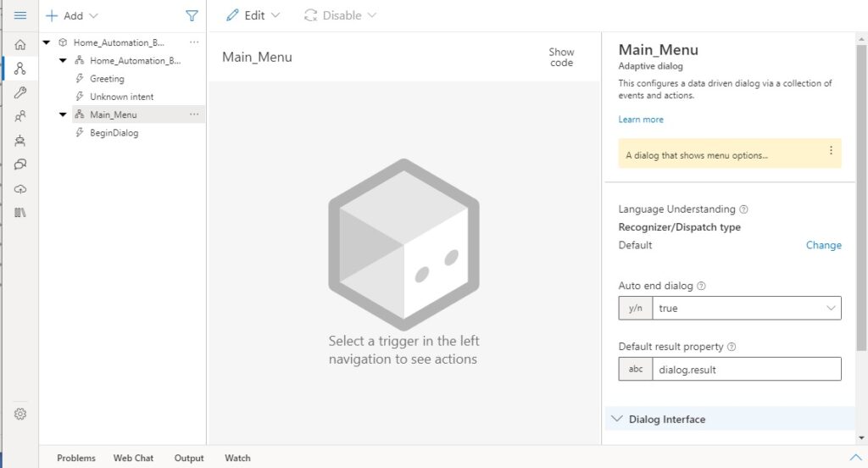Go to the Home page icon
This screenshot has height=468, width=868.
20,45
